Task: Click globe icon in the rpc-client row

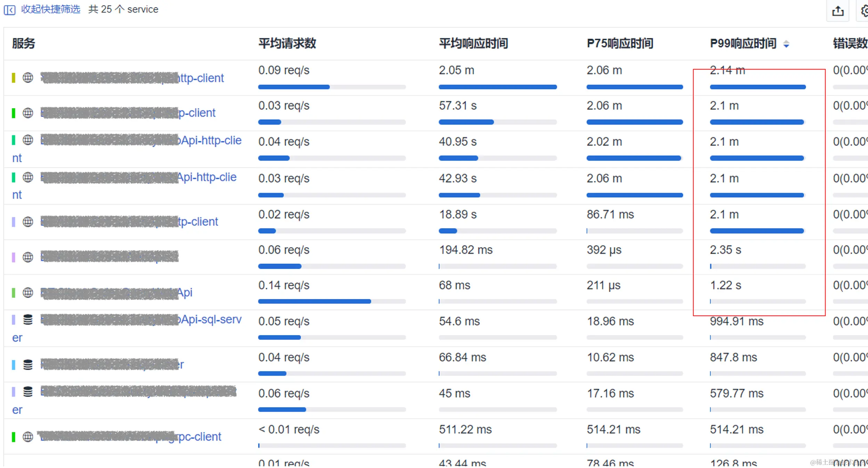Action: pyautogui.click(x=28, y=437)
